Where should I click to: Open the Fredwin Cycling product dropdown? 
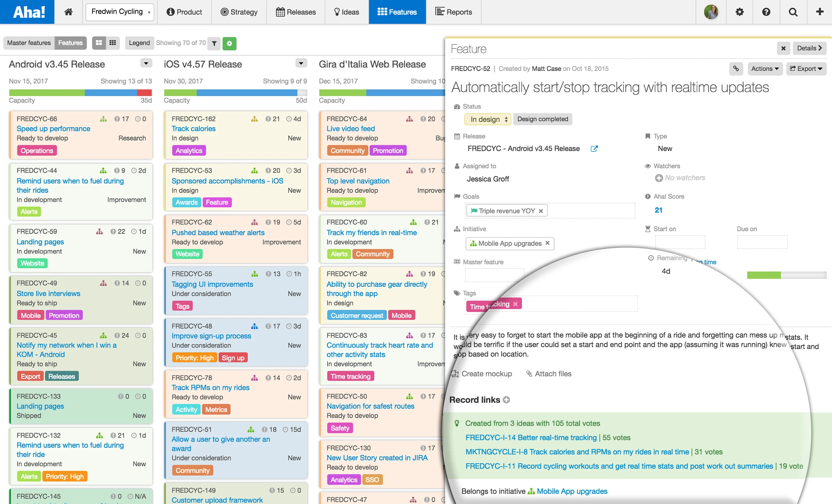(120, 12)
